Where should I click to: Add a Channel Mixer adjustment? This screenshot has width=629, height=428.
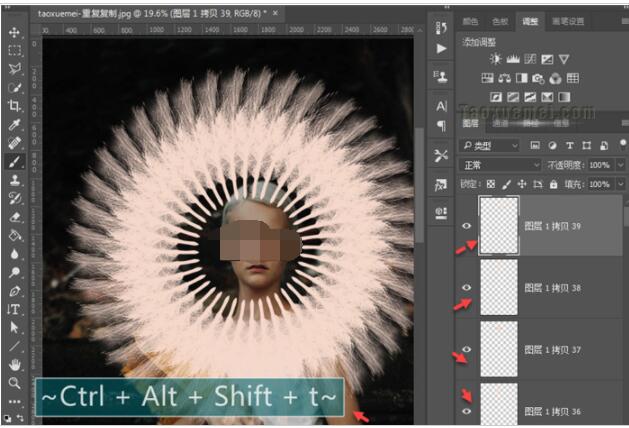tap(556, 78)
